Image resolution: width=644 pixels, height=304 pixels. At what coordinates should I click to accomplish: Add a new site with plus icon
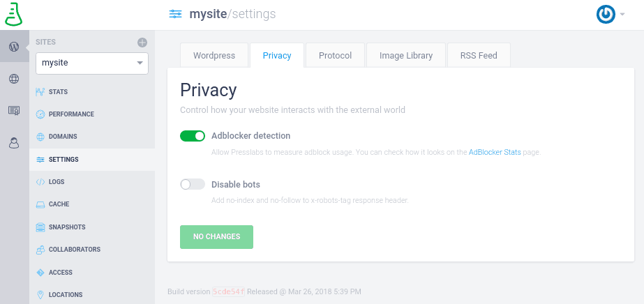[x=142, y=43]
